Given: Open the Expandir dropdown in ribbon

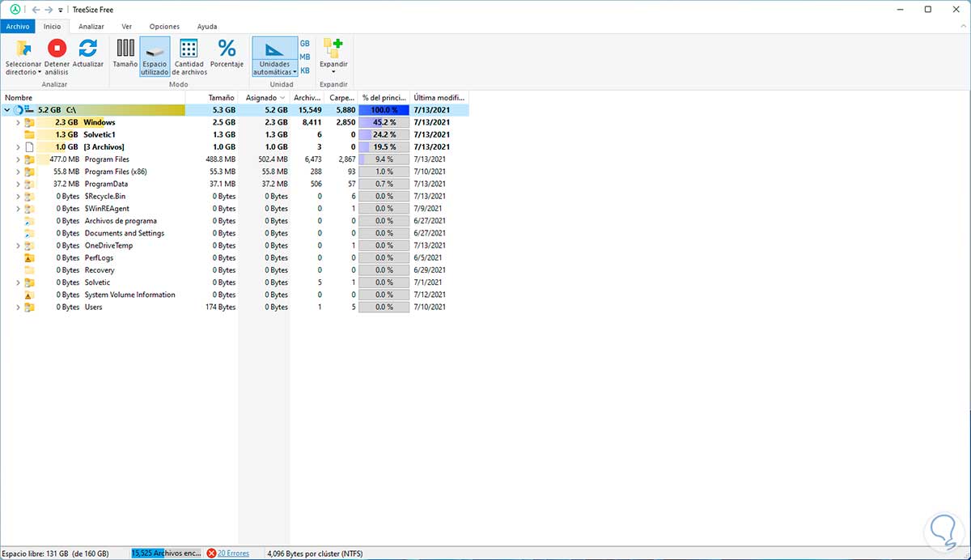Looking at the screenshot, I should click(333, 57).
